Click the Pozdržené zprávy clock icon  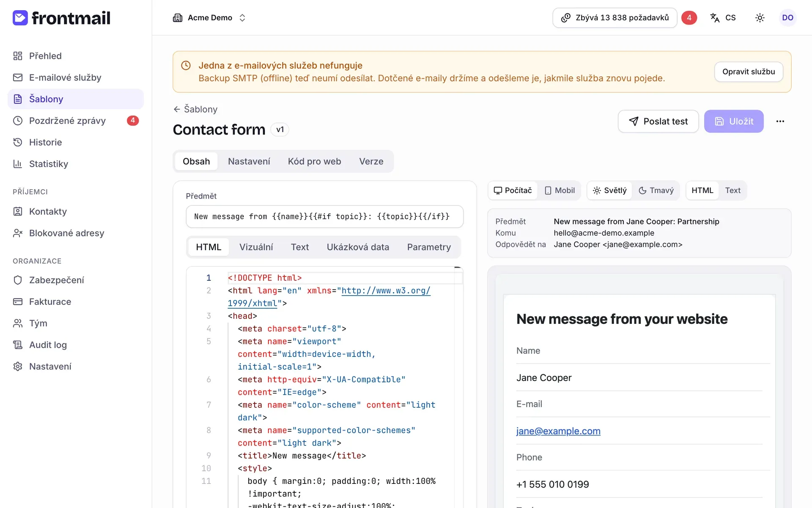pos(18,121)
